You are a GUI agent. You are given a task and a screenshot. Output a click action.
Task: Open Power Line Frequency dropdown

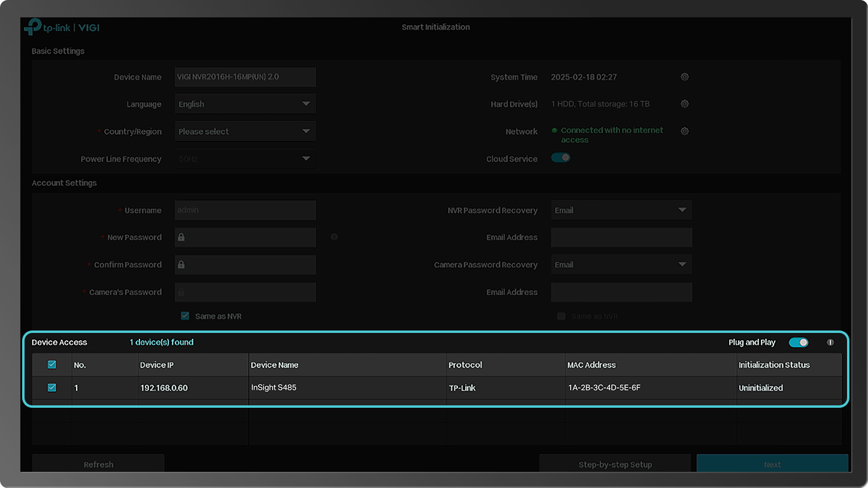245,159
